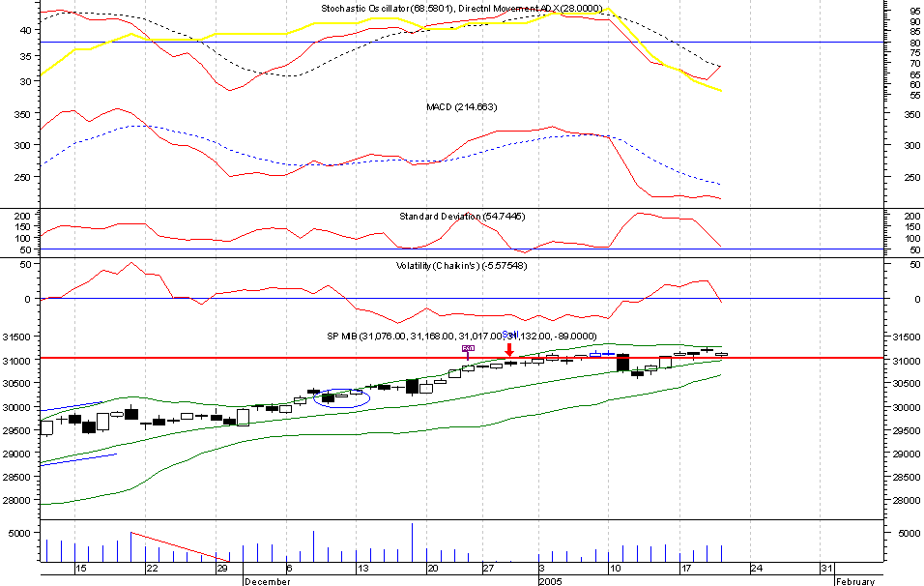Click the date label 17 on the time axis
The height and width of the screenshot is (586, 924).
pos(685,569)
